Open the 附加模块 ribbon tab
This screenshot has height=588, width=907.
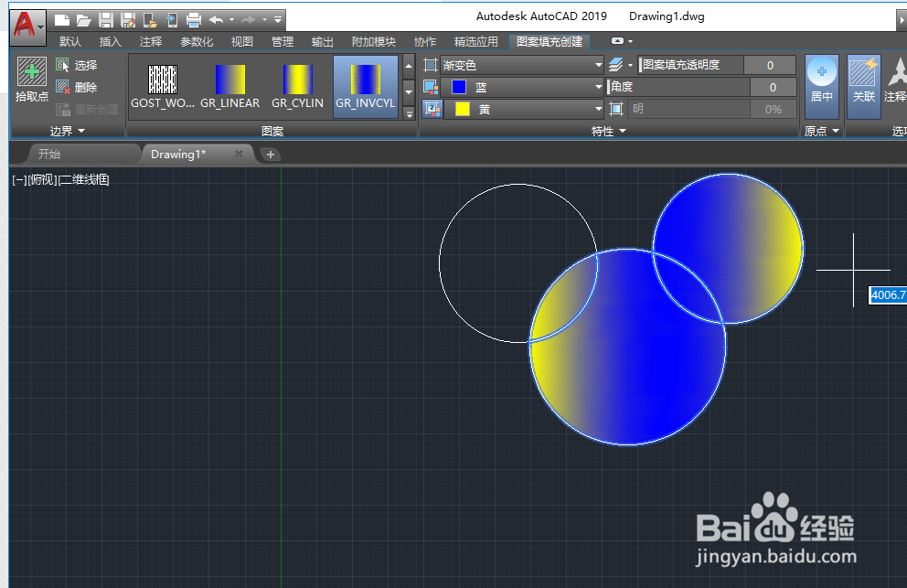(x=374, y=42)
